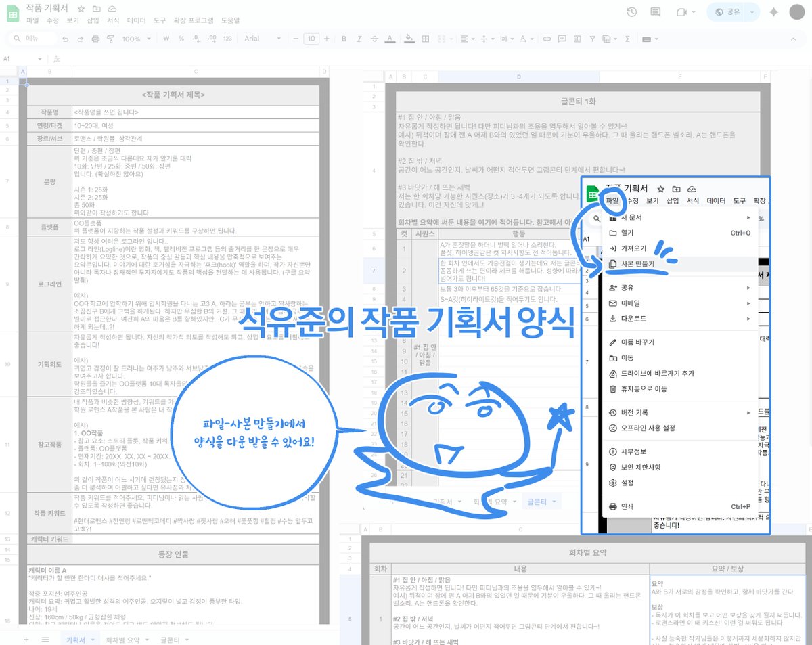This screenshot has width=812, height=645.
Task: Insert a chart from toolbar
Action: coord(577,39)
